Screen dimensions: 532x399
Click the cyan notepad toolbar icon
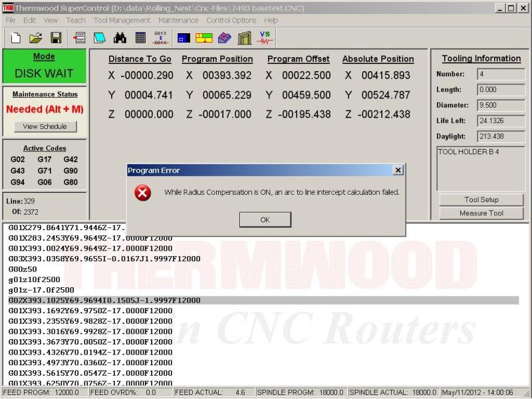click(100, 38)
